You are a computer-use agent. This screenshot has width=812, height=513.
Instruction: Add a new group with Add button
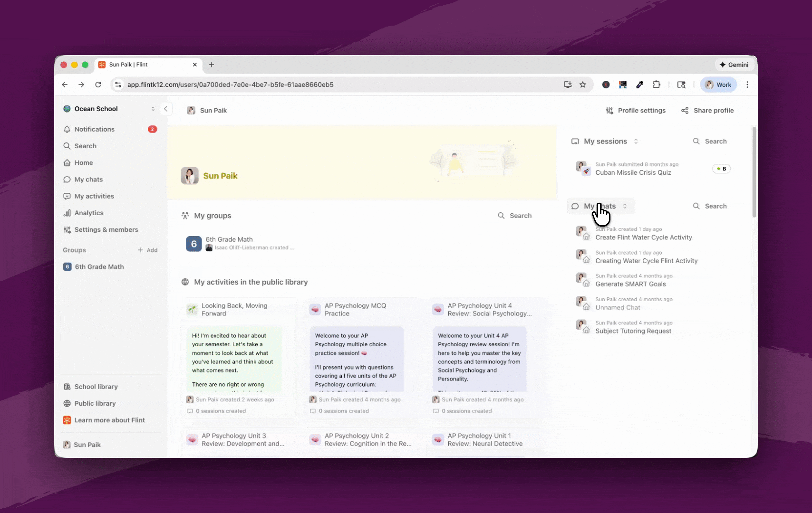coord(148,250)
